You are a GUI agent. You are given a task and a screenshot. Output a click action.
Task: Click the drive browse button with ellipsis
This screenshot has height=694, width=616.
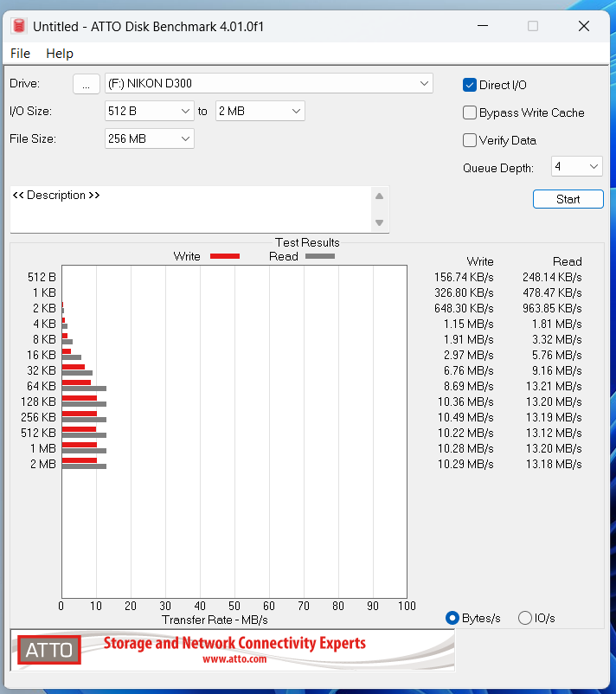coord(87,84)
